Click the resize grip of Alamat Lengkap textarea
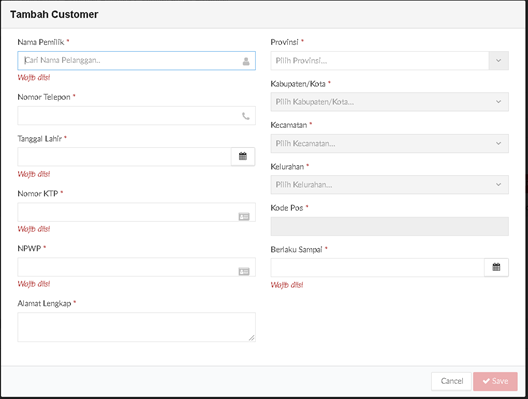 (x=252, y=338)
